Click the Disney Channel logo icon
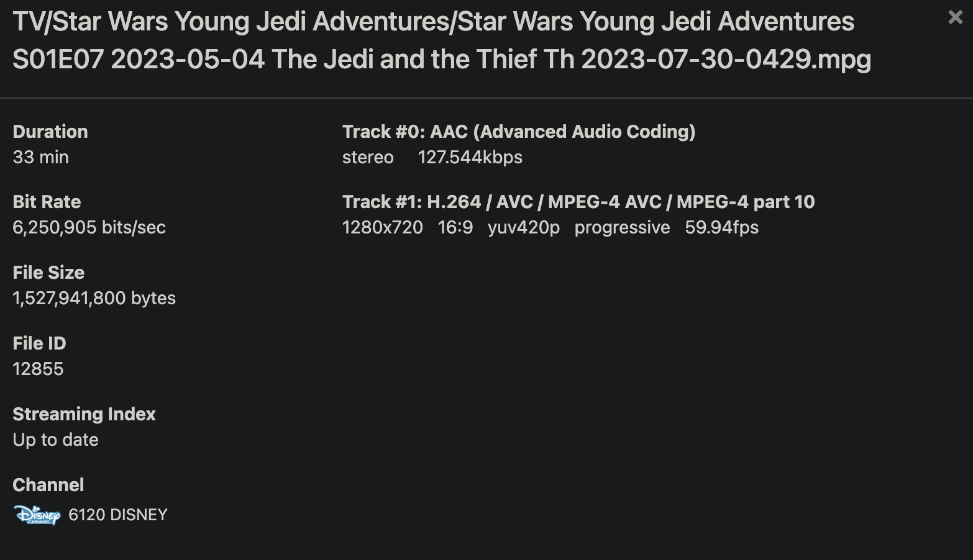The height and width of the screenshot is (560, 973). 37,515
